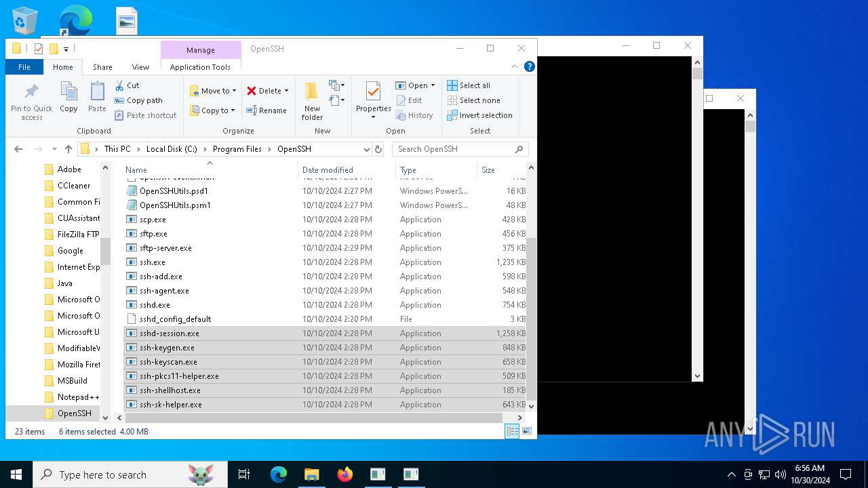
Task: Sort by the Name column header
Action: [x=210, y=170]
